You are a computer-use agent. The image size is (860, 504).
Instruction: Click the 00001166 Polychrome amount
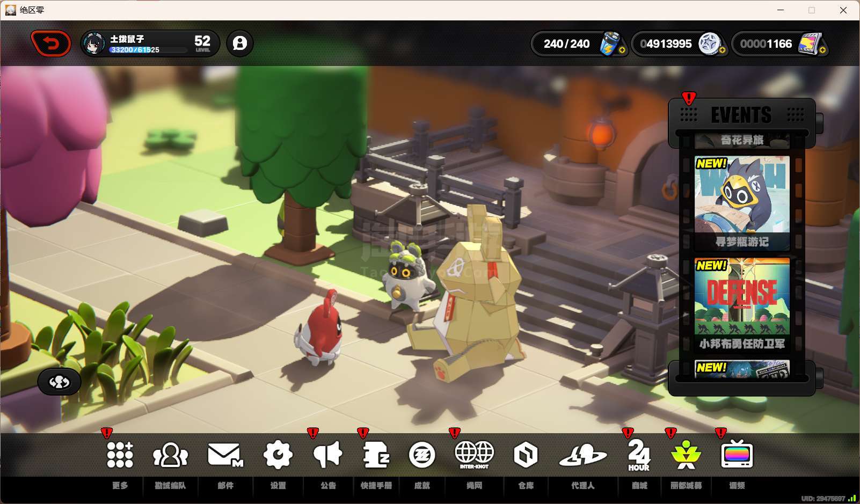[766, 43]
